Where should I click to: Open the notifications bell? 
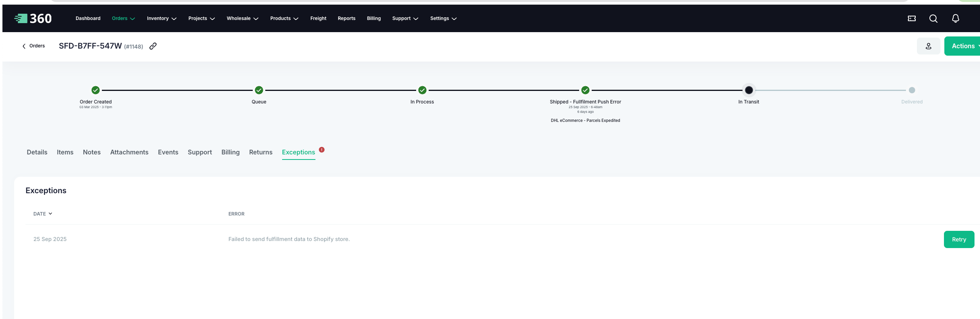click(x=955, y=18)
